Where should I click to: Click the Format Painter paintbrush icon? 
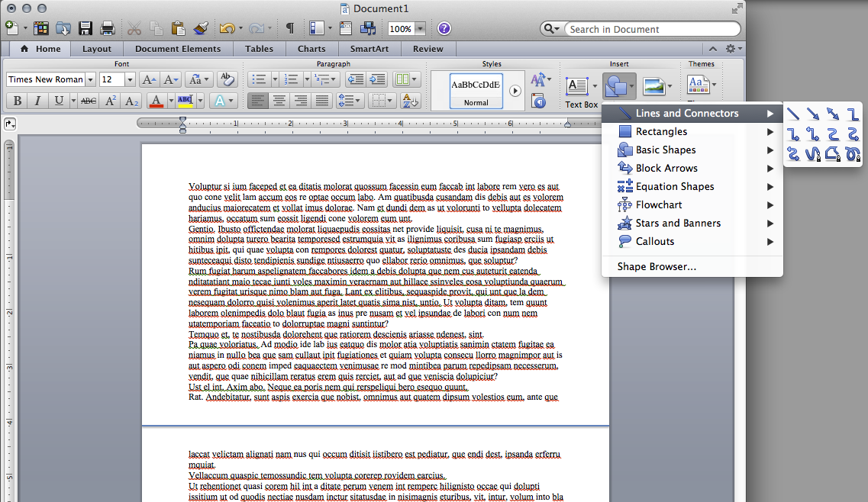pos(201,29)
